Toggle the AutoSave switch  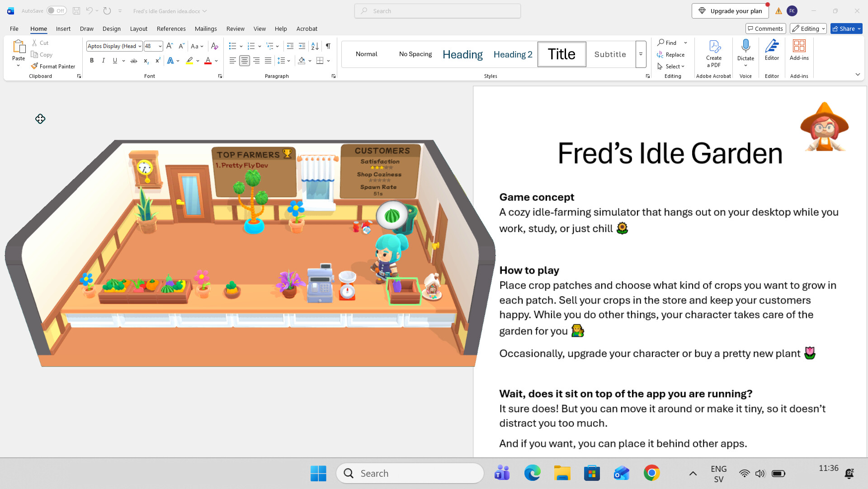pos(57,11)
